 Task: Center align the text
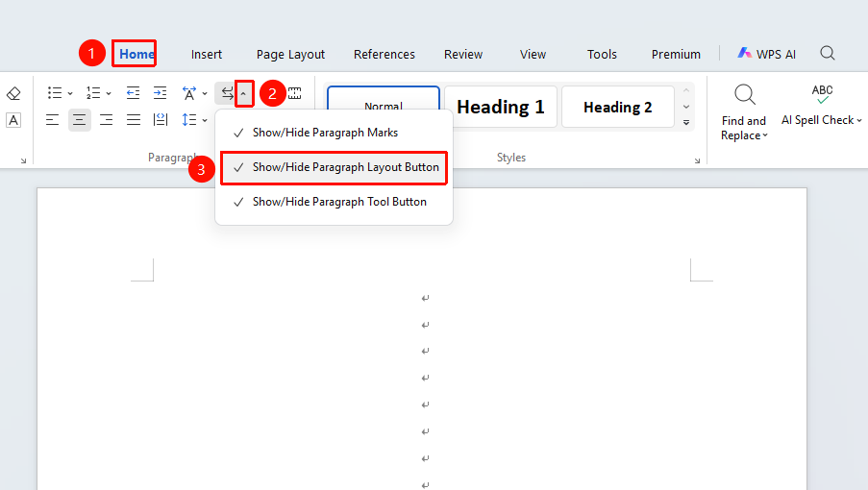pyautogui.click(x=79, y=119)
